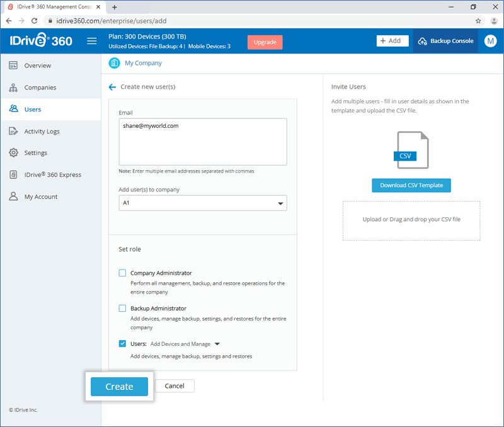Viewport: 504px width, 427px height.
Task: Click the browser forward arrow
Action: click(21, 21)
